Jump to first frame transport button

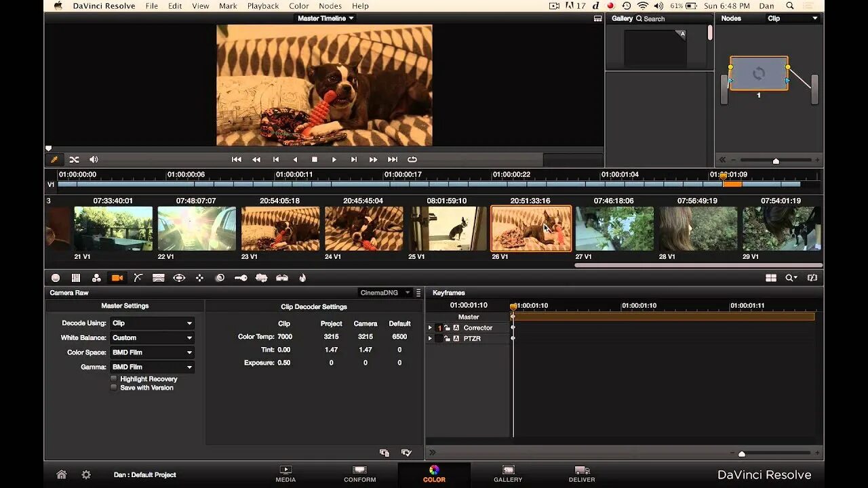pyautogui.click(x=237, y=159)
